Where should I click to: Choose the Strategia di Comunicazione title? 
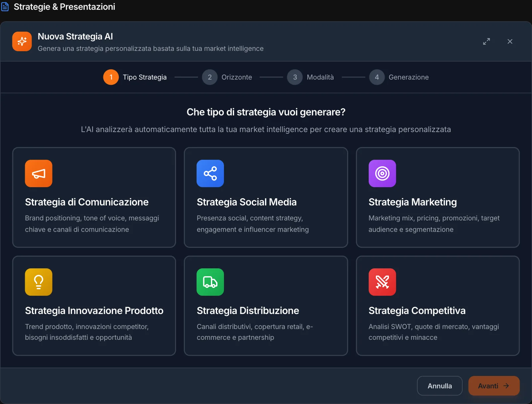[87, 202]
